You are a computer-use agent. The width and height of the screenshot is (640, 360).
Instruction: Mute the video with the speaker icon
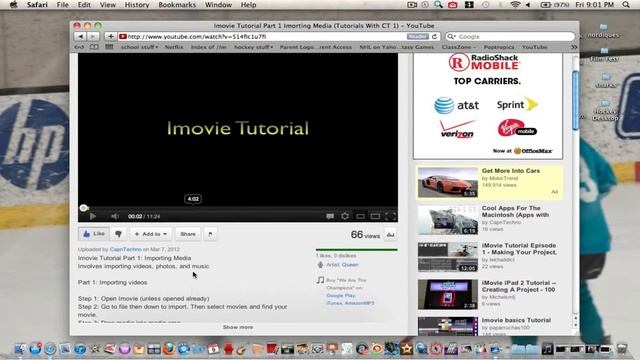115,216
